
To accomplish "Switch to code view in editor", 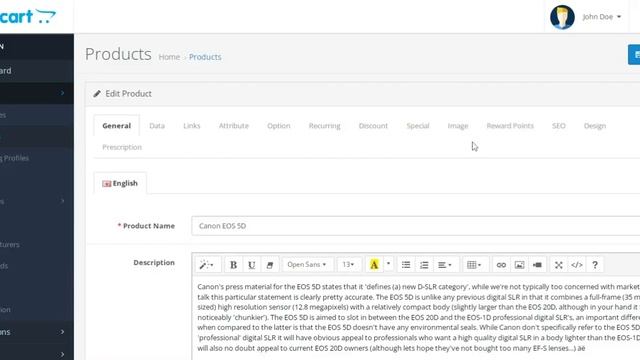I will [577, 265].
